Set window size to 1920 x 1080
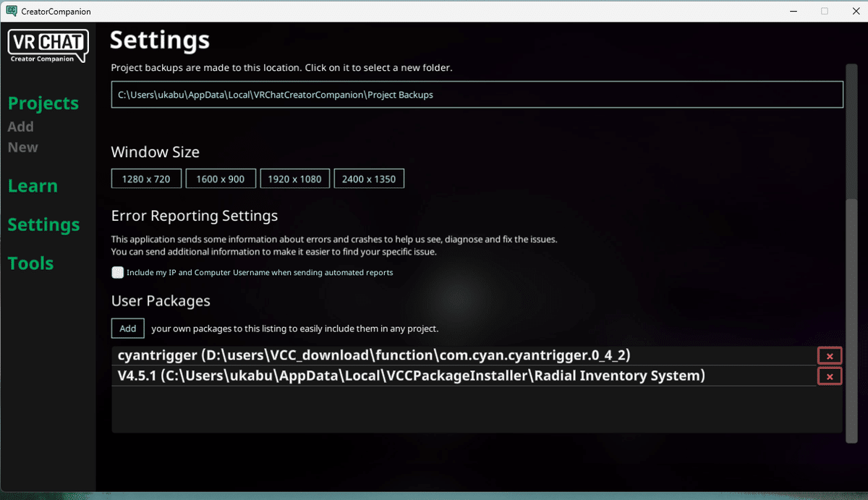Viewport: 868px width, 500px height. point(294,179)
